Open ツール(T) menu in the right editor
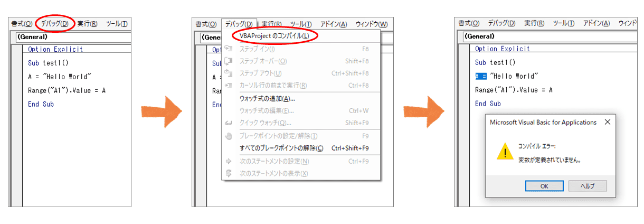This screenshot has width=644, height=224. click(564, 23)
